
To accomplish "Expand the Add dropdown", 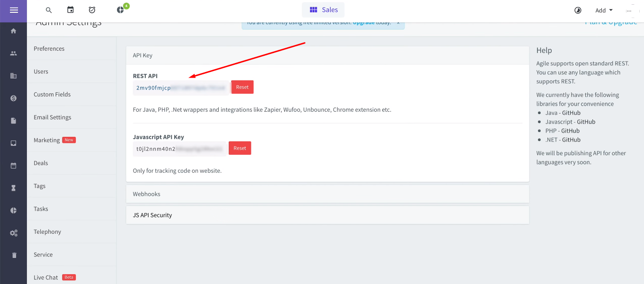I will click(604, 10).
